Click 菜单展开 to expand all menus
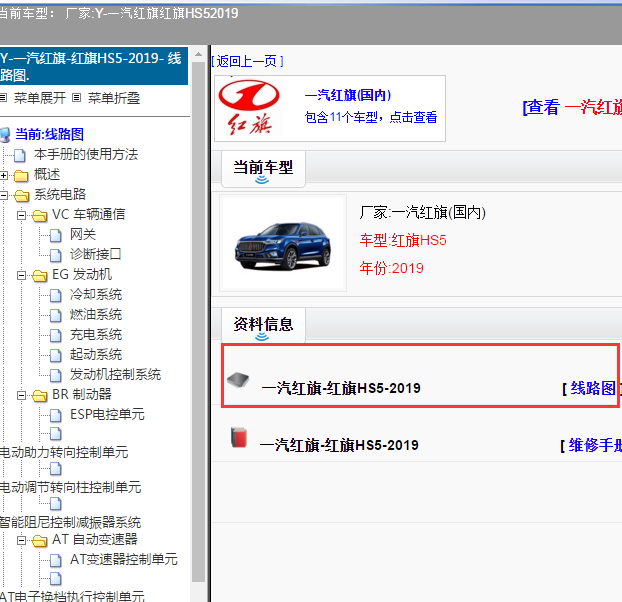This screenshot has height=602, width=622. point(40,98)
